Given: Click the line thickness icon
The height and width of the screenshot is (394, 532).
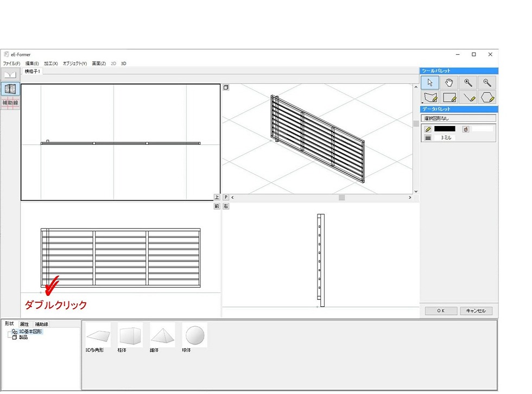Looking at the screenshot, I should (x=428, y=137).
